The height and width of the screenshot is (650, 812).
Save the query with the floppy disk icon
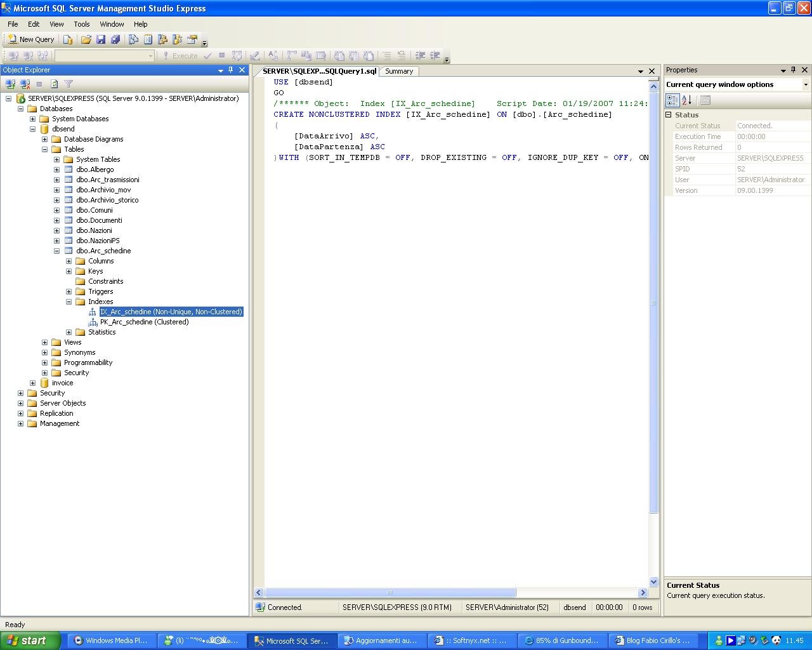(x=100, y=39)
